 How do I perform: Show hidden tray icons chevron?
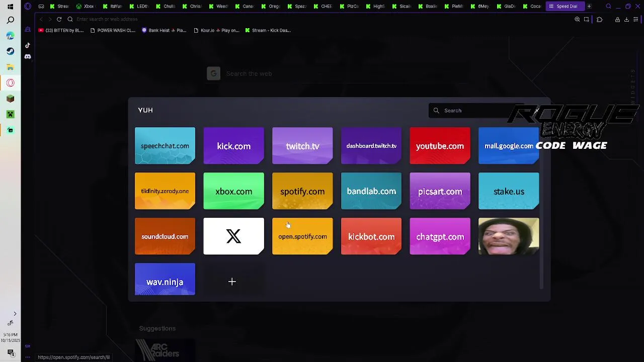pos(15,314)
